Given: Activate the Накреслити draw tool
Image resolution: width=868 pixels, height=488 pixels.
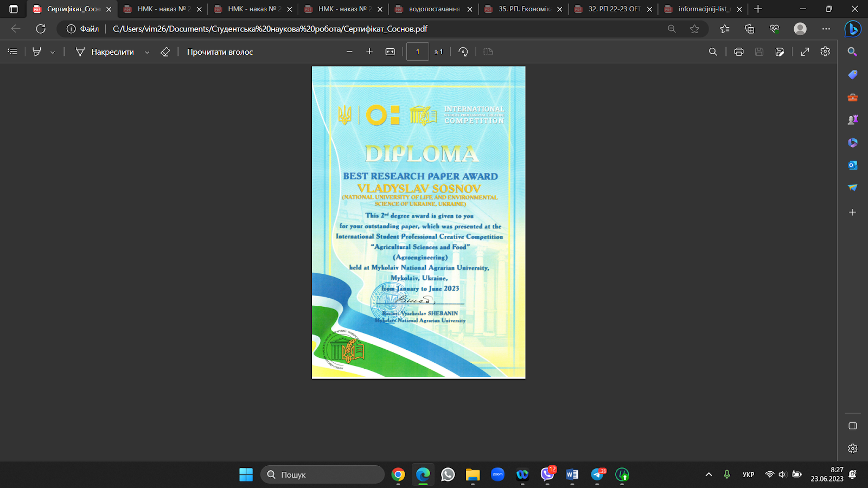Looking at the screenshot, I should click(105, 52).
